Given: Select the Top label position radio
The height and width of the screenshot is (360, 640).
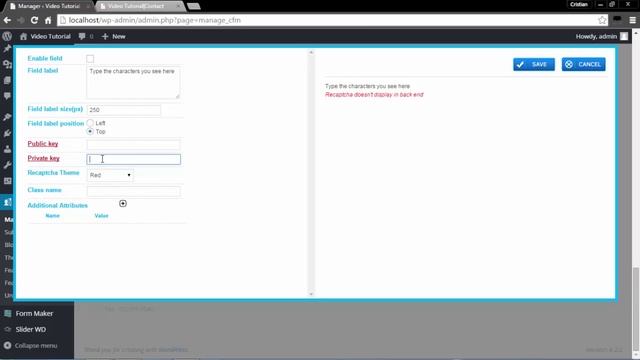Looking at the screenshot, I should [x=90, y=131].
